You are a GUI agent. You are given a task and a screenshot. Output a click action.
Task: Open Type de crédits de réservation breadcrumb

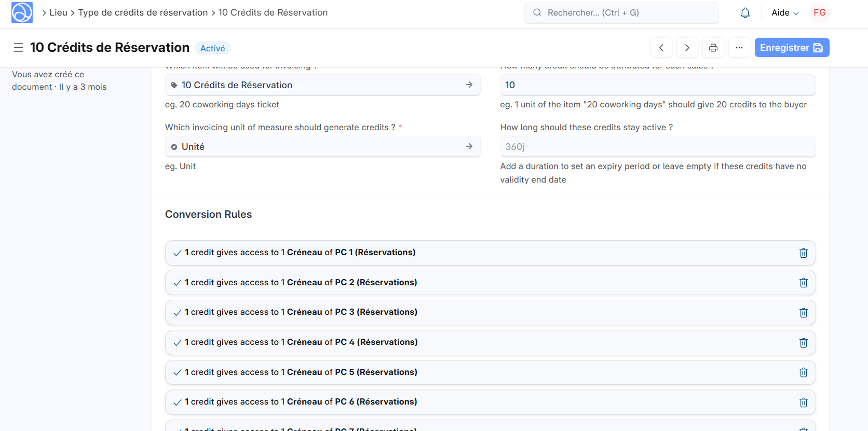tap(143, 12)
